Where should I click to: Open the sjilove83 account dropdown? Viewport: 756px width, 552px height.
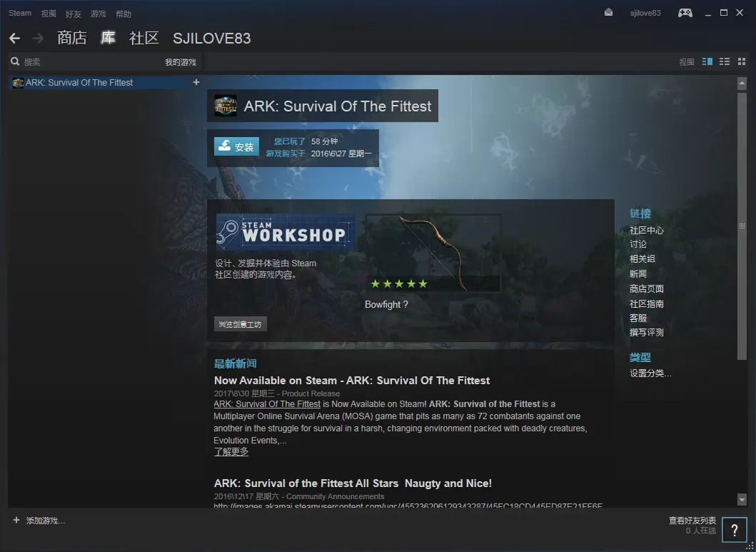pos(645,13)
